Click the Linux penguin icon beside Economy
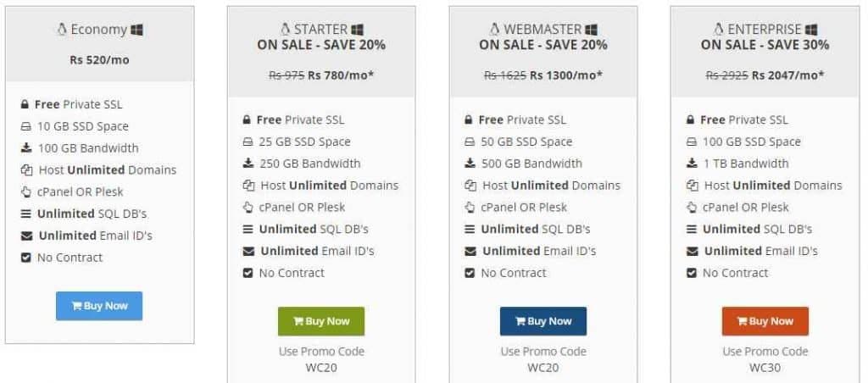 (x=61, y=30)
